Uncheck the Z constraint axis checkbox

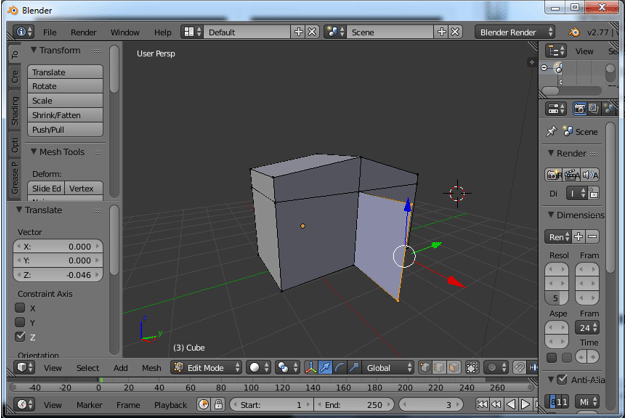click(x=20, y=336)
